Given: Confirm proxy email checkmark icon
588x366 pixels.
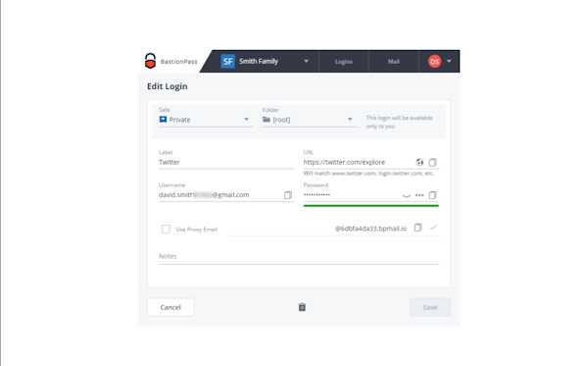Looking at the screenshot, I should point(433,227).
